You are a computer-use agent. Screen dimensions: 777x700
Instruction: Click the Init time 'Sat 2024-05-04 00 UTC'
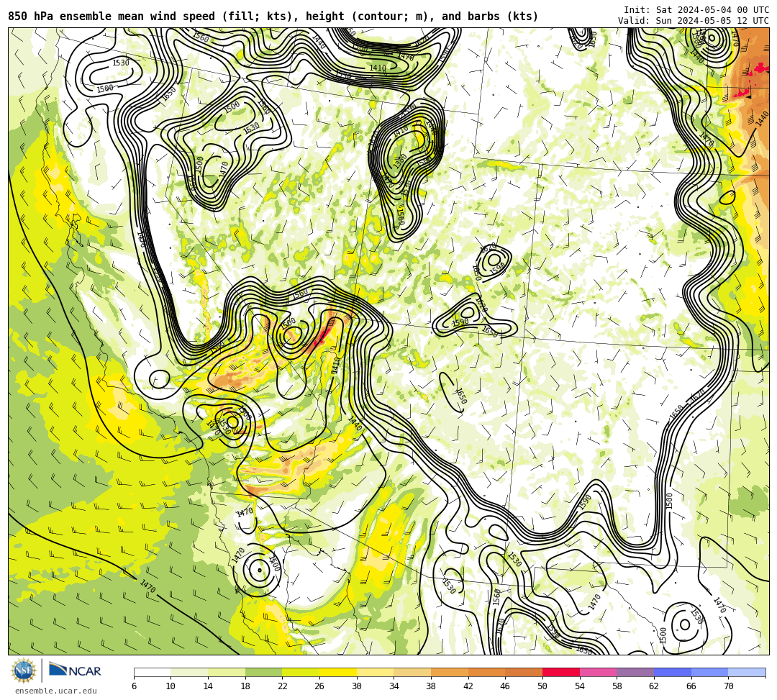[x=712, y=10]
